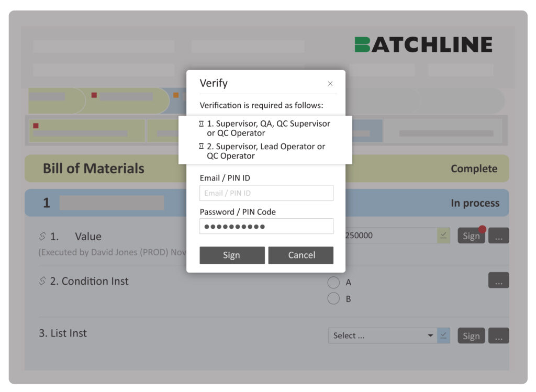Open the ellipsis options on the Value row
The height and width of the screenshot is (392, 536).
click(498, 235)
